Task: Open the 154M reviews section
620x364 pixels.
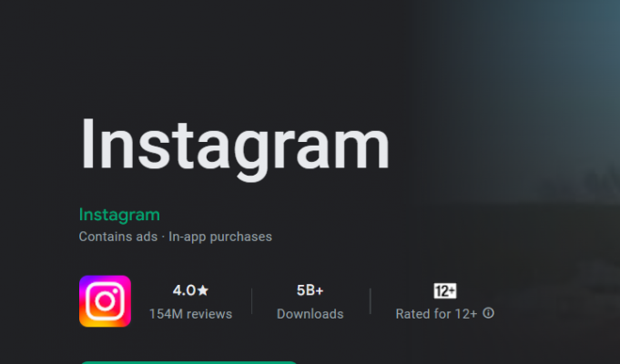Action: [190, 314]
